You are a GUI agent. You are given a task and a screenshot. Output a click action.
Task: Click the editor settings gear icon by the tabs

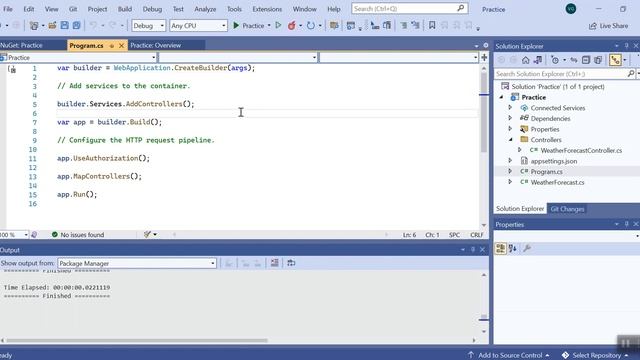click(x=486, y=45)
